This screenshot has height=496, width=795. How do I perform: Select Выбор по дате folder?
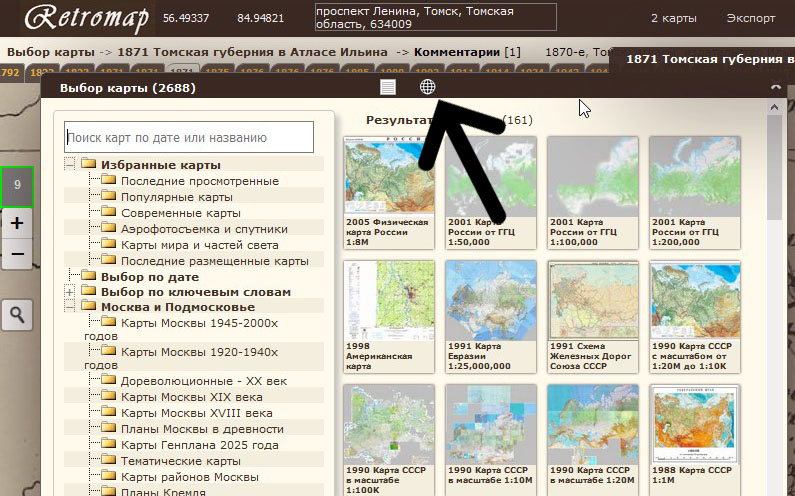tap(150, 277)
